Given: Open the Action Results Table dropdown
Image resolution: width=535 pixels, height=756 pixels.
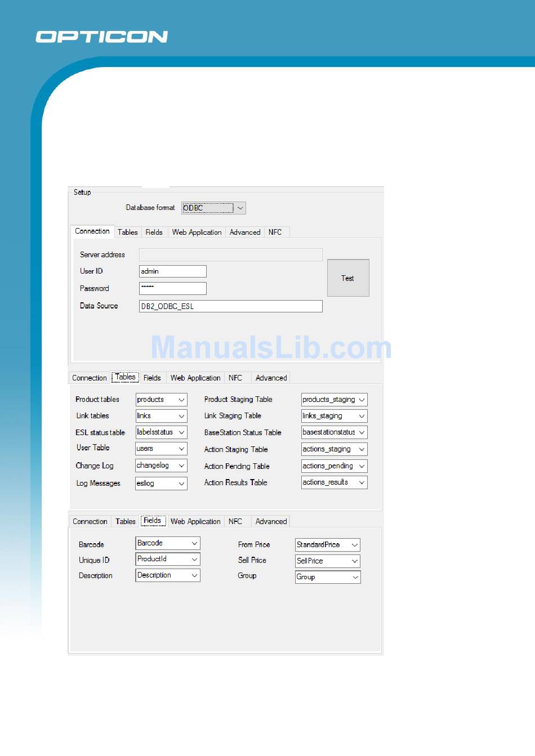Looking at the screenshot, I should [334, 482].
